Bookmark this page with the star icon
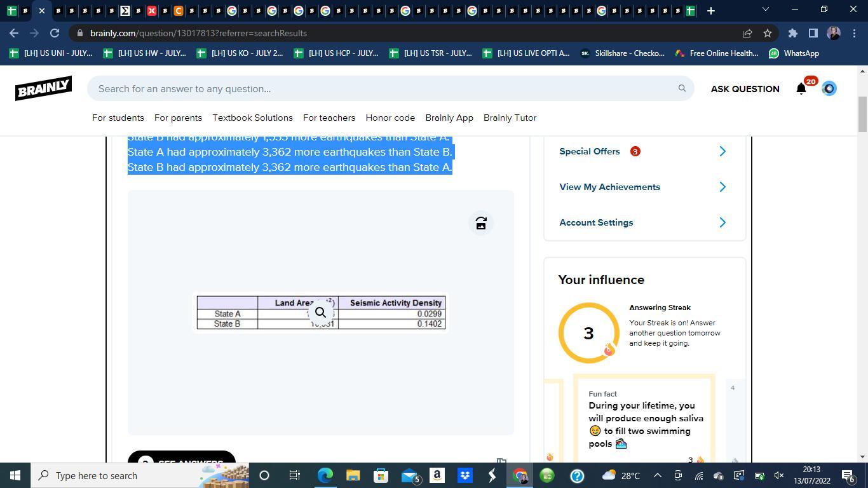 [768, 33]
